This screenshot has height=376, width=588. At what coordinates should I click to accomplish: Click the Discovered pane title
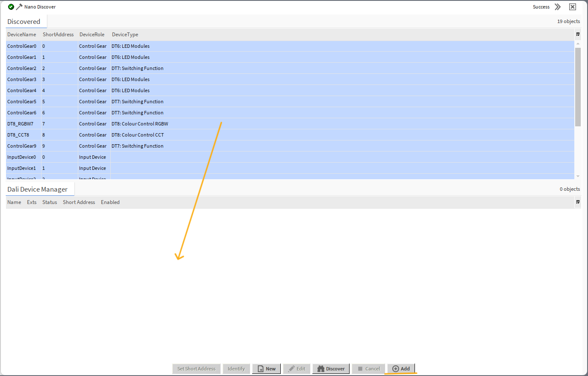pos(24,21)
